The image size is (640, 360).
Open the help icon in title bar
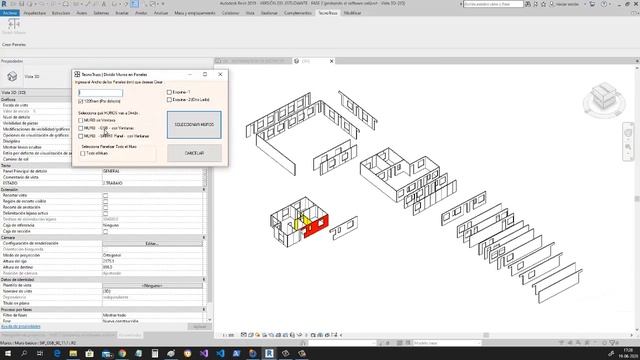[604, 4]
